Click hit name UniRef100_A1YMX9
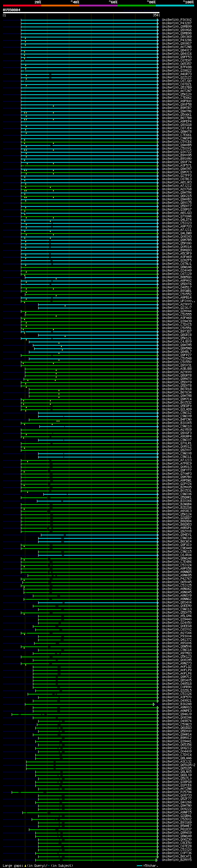Screen dimensions: 197x868 177,430
